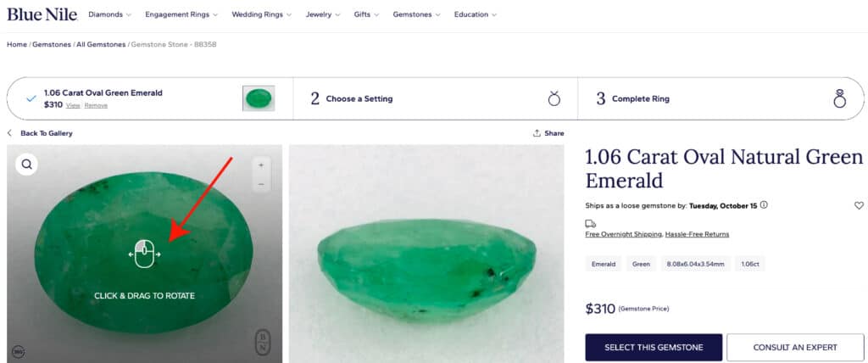Open the Education menu
This screenshot has width=868, height=363.
(475, 14)
